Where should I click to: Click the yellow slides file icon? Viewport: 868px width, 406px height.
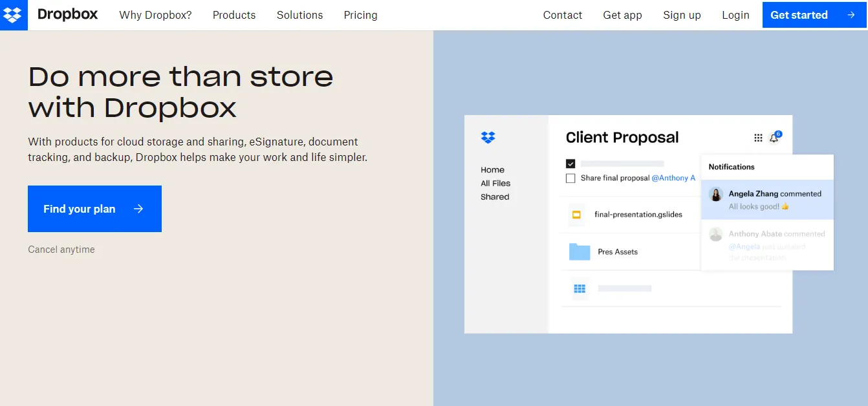tap(576, 215)
